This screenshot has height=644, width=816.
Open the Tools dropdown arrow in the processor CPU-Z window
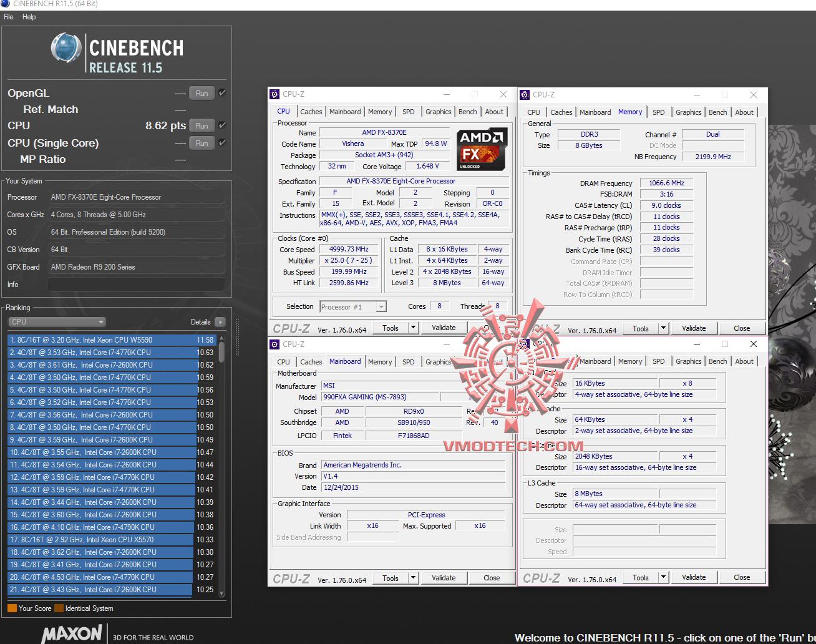pyautogui.click(x=412, y=328)
